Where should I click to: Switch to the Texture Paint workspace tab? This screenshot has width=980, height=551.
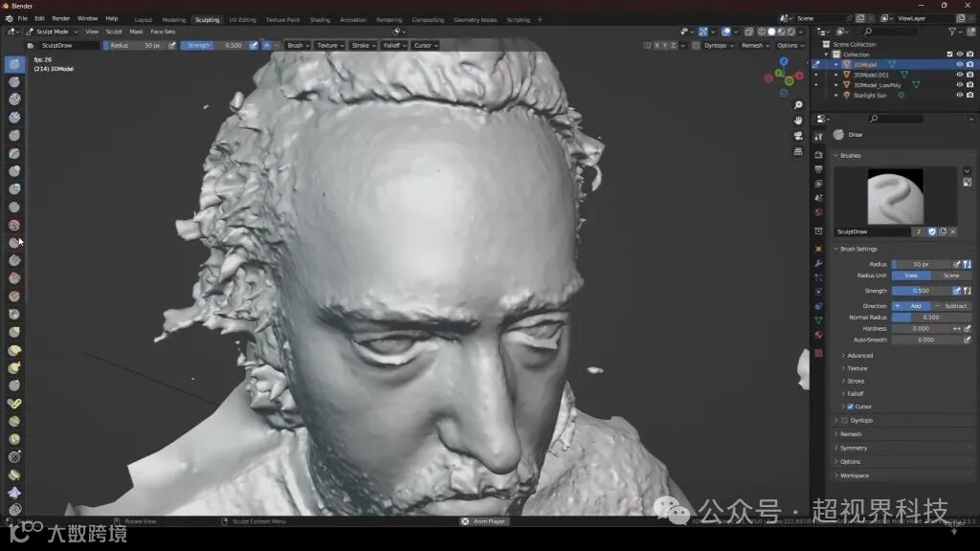click(282, 19)
